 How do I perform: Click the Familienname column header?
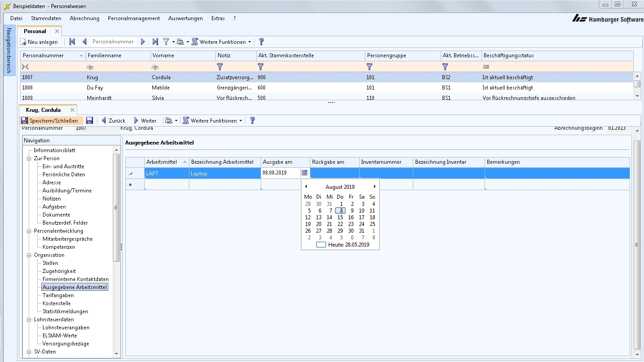(x=118, y=55)
